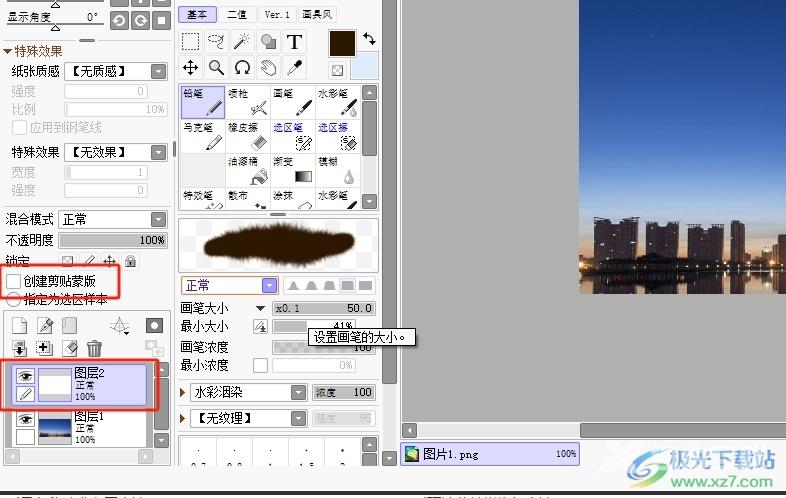
Task: Open the 【无纹理】 texture dropdown
Action: (x=298, y=418)
